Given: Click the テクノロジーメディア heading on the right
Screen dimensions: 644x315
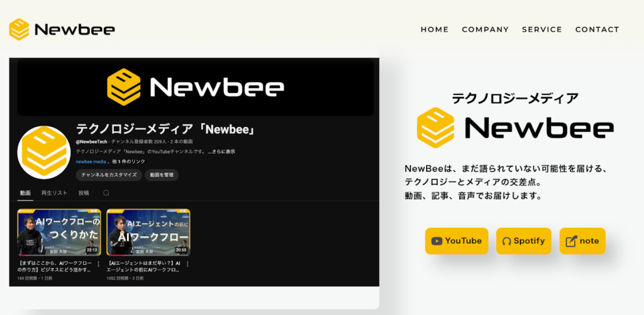Looking at the screenshot, I should point(515,98).
